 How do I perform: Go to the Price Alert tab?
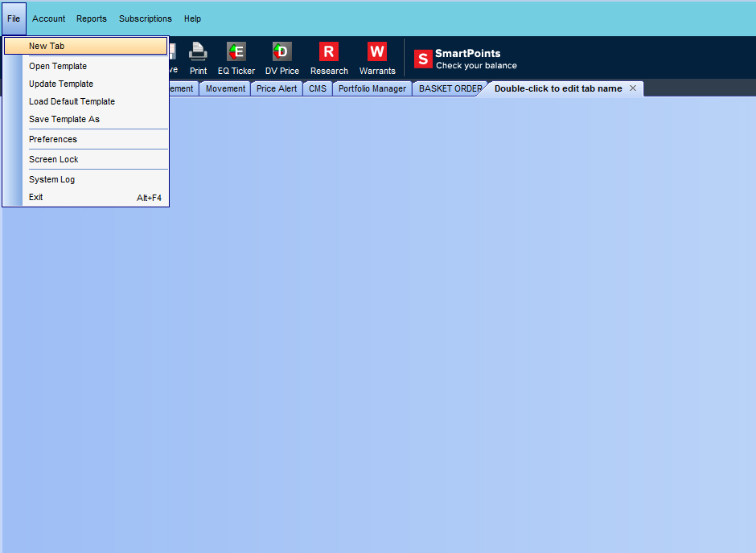click(277, 88)
